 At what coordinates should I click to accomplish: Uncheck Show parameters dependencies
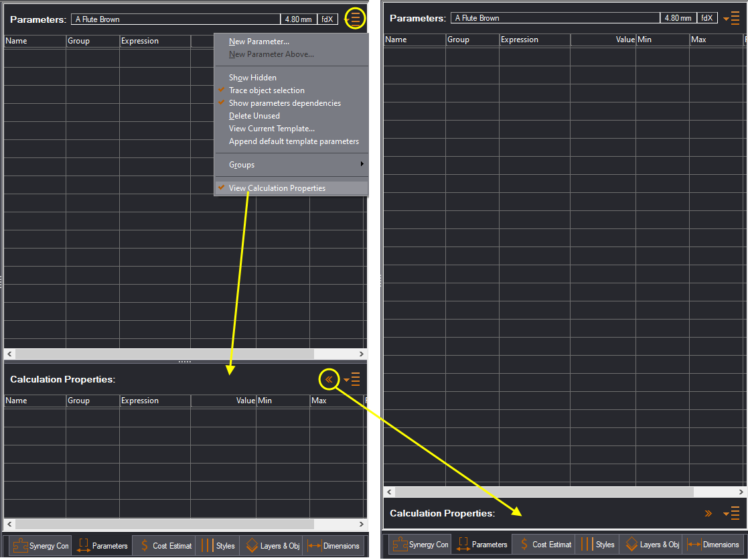(x=285, y=103)
